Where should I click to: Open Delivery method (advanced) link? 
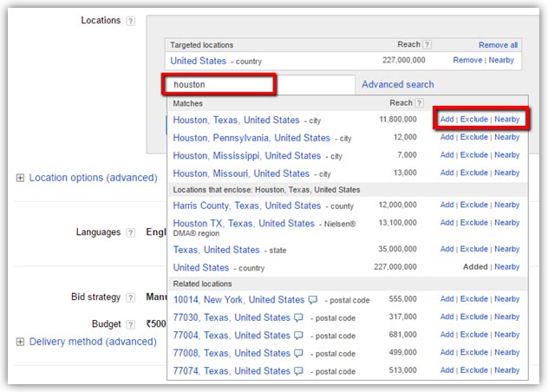tap(93, 342)
